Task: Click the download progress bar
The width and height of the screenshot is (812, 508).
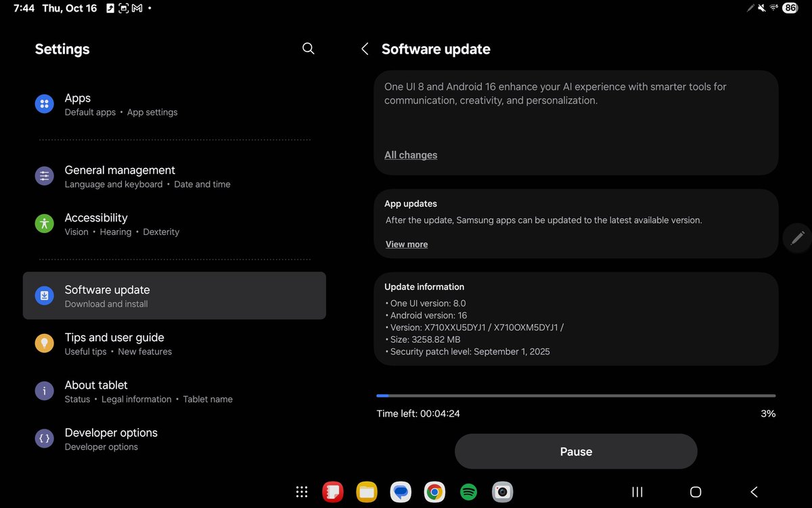Action: pos(576,396)
